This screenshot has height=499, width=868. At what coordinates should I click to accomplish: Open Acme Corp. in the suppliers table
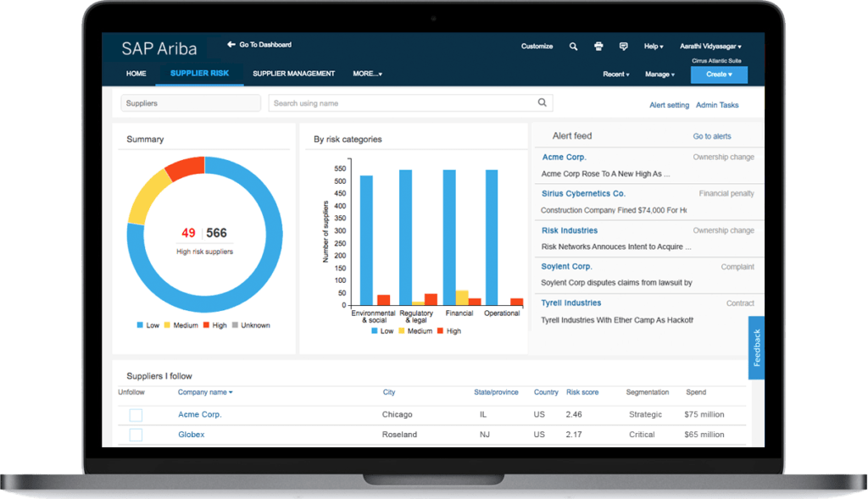click(200, 414)
